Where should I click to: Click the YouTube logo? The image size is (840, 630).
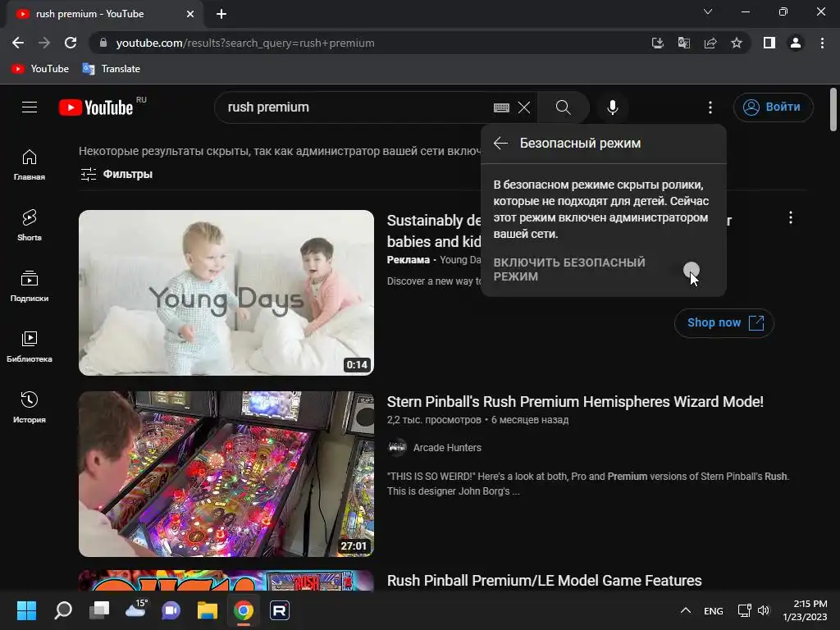coord(97,107)
